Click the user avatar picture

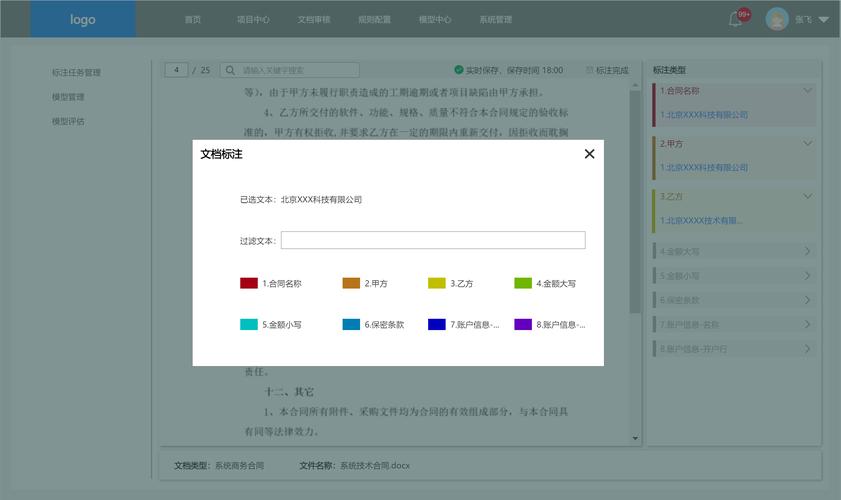(777, 19)
